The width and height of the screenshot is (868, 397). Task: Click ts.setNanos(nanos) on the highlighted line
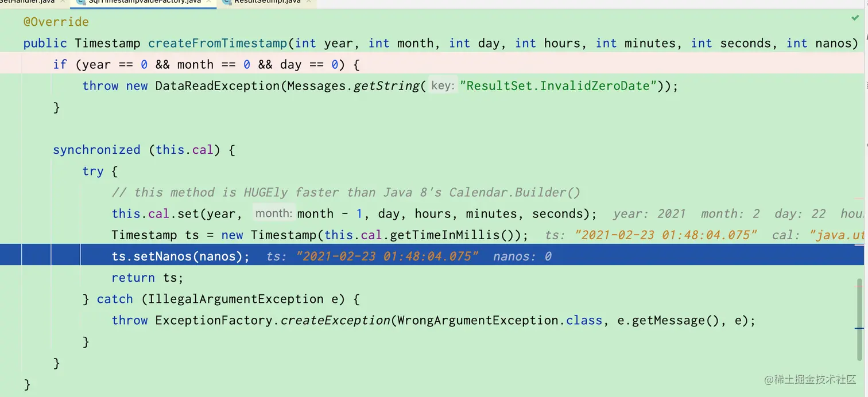click(x=181, y=256)
